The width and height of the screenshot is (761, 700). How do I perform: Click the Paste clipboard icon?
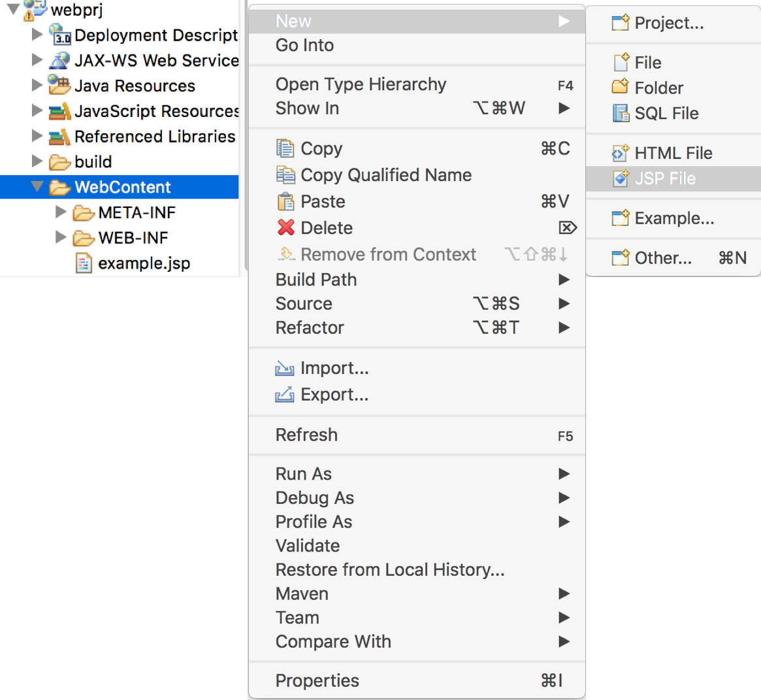click(x=285, y=201)
